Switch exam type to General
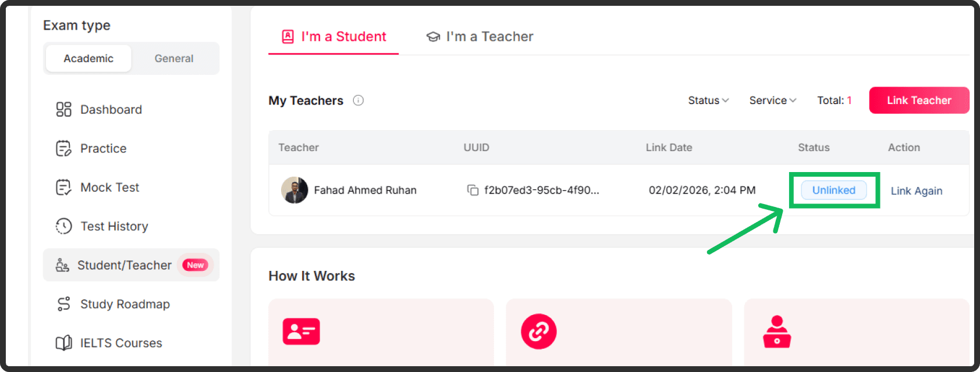Viewport: 980px width, 372px height. click(173, 58)
